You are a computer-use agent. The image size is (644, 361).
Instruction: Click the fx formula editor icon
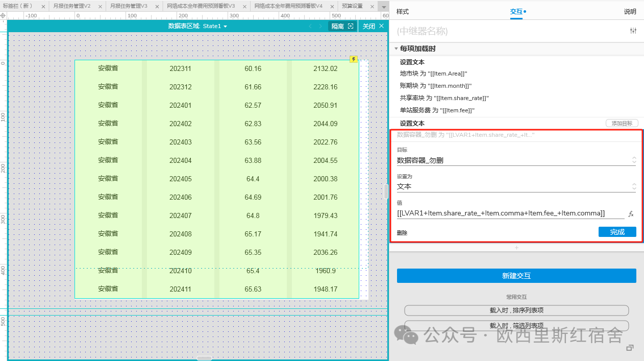coord(631,214)
